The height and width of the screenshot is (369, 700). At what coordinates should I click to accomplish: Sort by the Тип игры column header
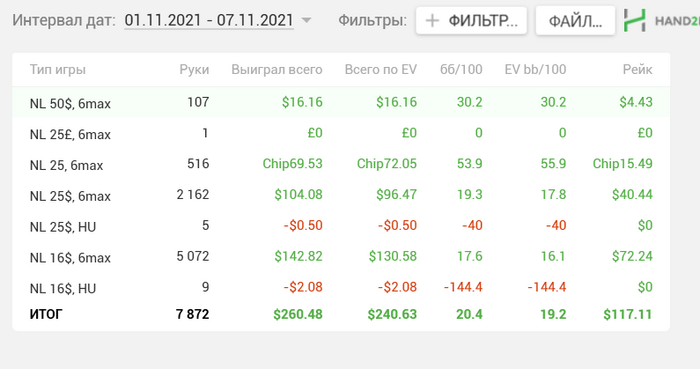point(58,70)
